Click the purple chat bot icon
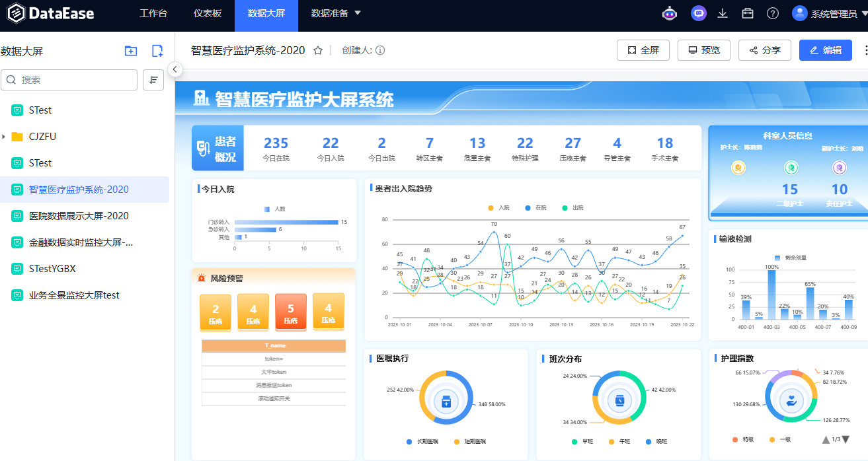Screen dimensions: 868x461 (698, 13)
